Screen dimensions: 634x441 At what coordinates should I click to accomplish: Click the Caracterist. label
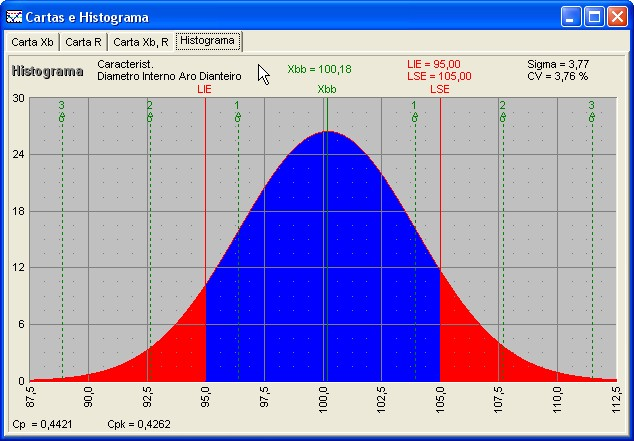click(x=125, y=64)
